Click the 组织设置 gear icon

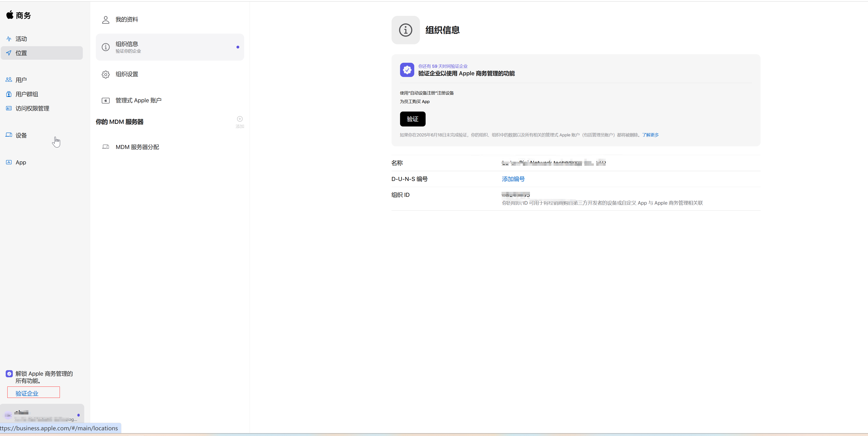click(x=106, y=75)
